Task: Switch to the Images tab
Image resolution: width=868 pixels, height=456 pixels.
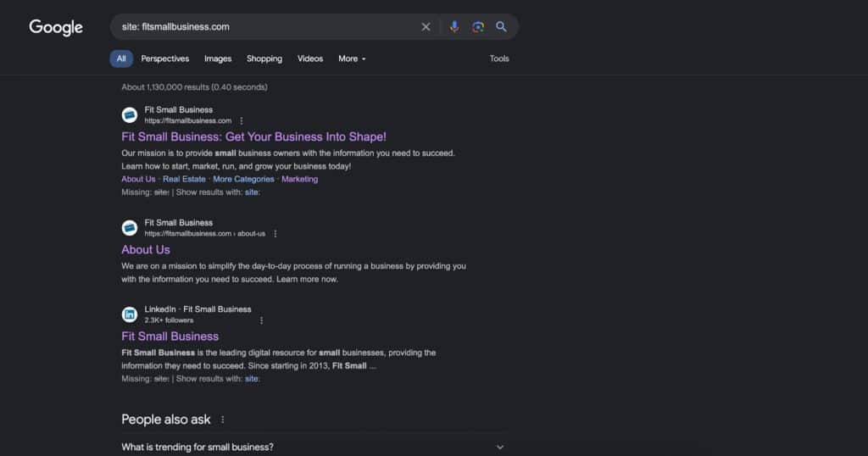Action: [x=218, y=58]
